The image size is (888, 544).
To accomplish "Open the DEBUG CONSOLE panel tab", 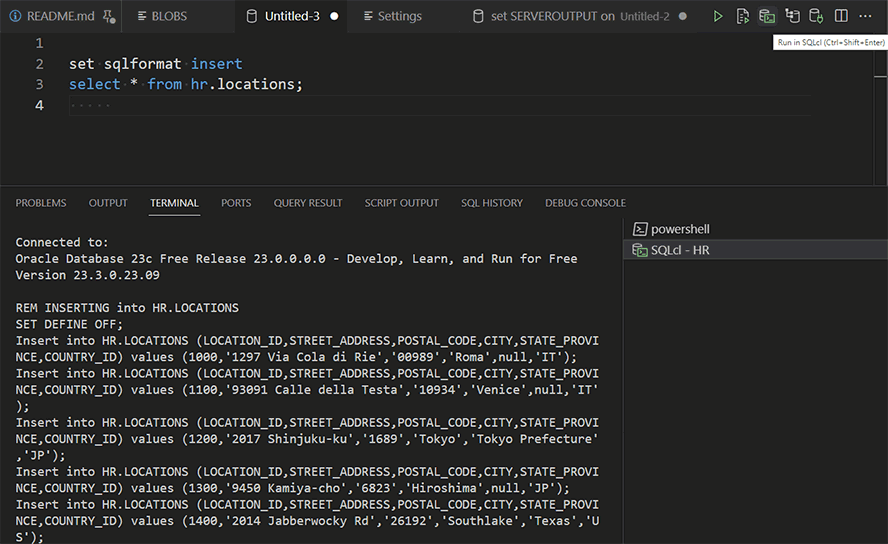I will coord(585,203).
